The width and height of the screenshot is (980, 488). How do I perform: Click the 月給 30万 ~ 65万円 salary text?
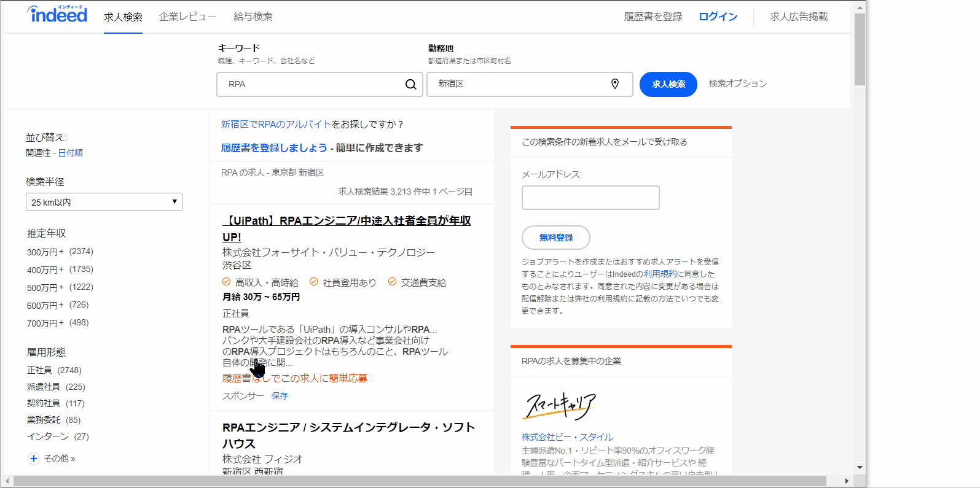pyautogui.click(x=261, y=296)
